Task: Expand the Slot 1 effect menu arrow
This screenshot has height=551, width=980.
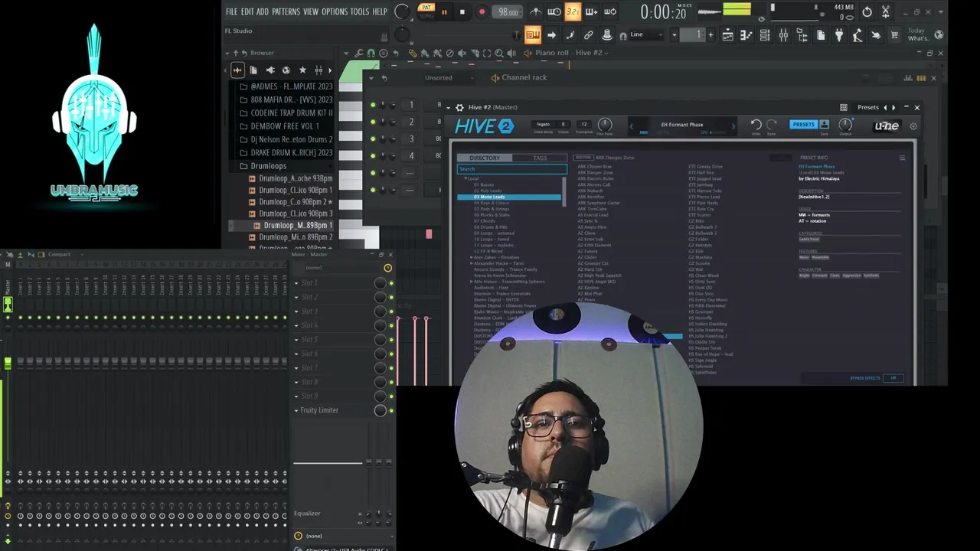Action: 296,282
